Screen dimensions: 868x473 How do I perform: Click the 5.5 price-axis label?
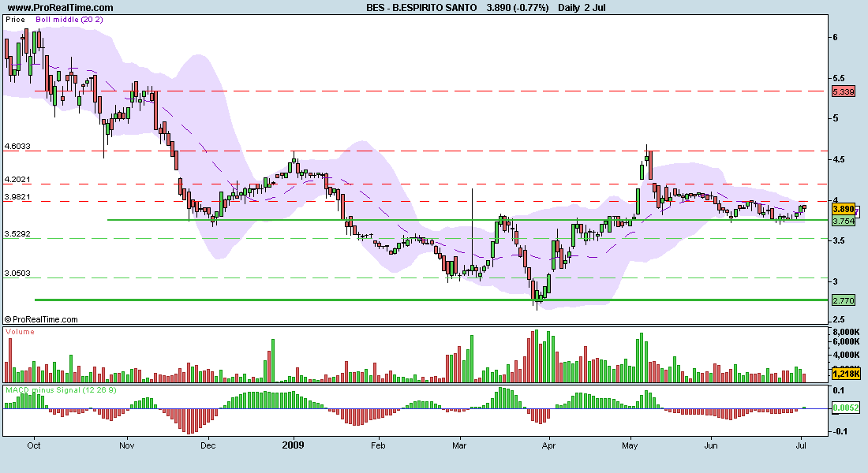[839, 79]
